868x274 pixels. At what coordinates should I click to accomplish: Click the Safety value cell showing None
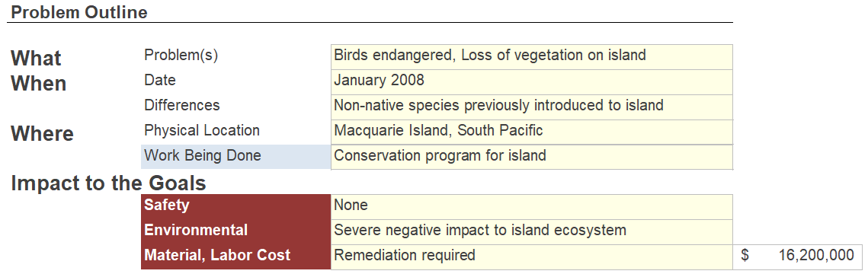(531, 206)
